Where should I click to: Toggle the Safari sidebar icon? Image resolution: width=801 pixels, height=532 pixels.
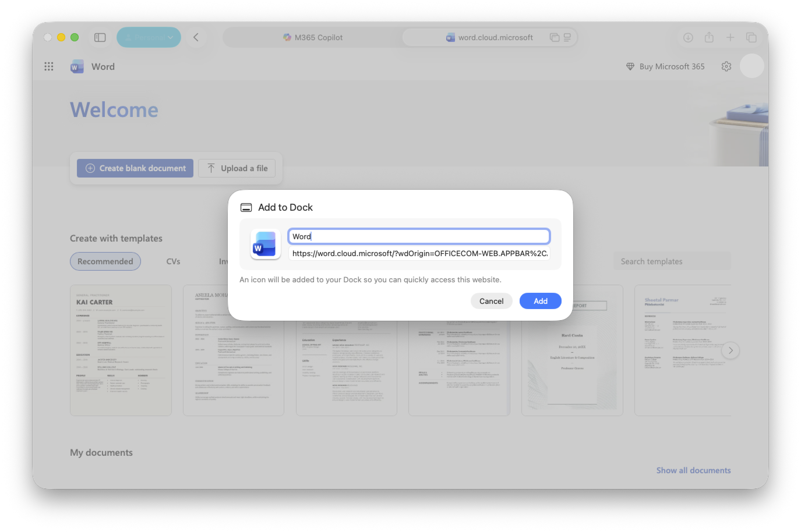100,37
